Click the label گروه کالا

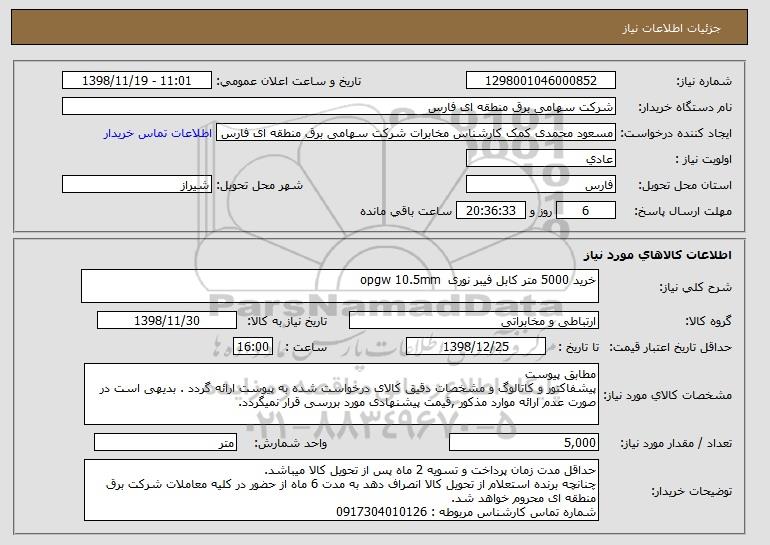coord(709,321)
